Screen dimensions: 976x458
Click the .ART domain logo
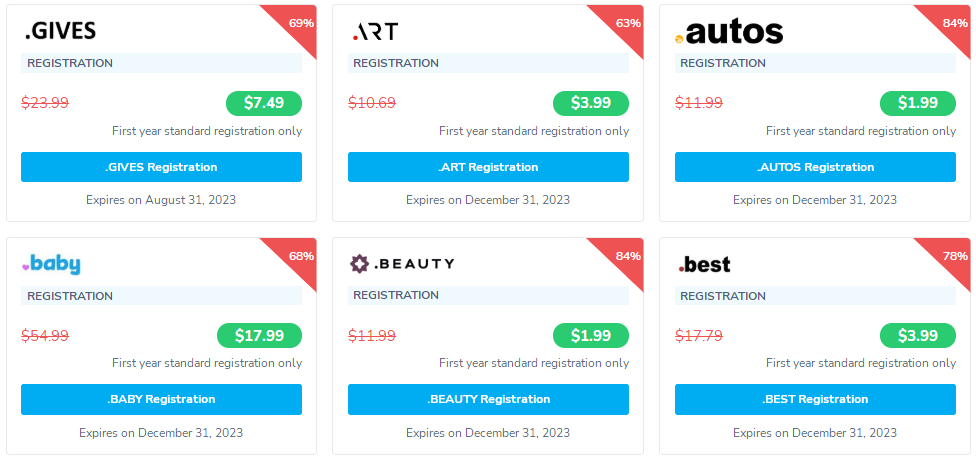pos(375,32)
